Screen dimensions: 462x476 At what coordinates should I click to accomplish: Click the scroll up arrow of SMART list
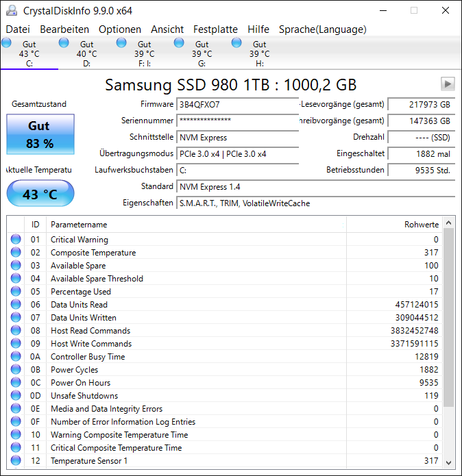(449, 223)
